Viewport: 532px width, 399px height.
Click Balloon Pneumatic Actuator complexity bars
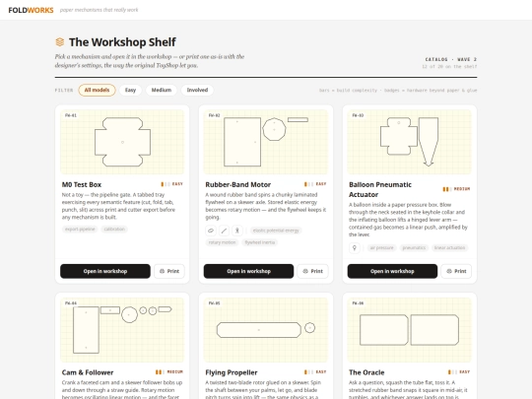point(447,189)
